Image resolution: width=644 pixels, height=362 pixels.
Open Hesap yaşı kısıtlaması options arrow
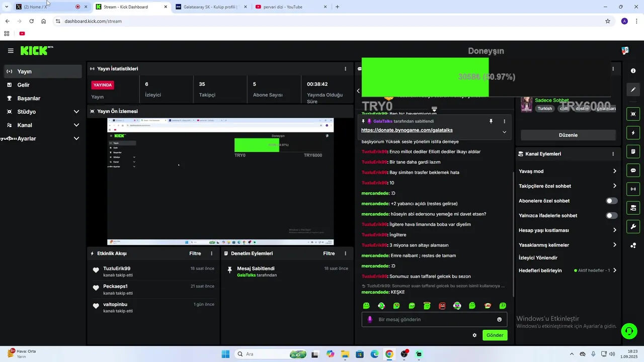[x=614, y=230]
